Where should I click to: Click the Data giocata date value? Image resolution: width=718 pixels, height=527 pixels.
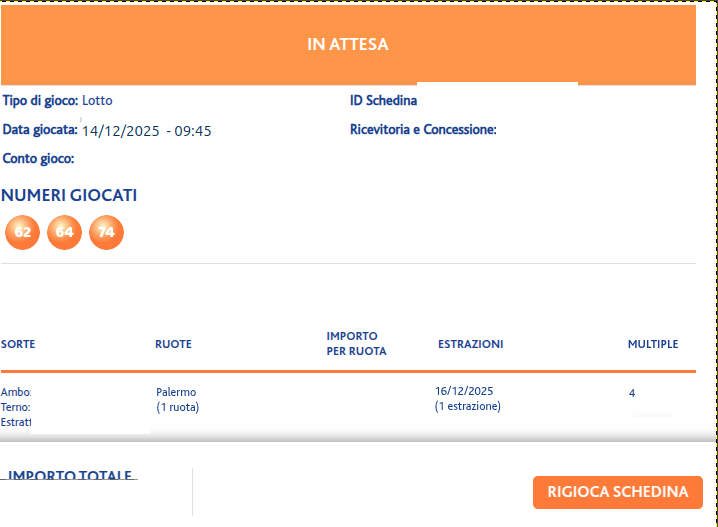[x=147, y=131]
